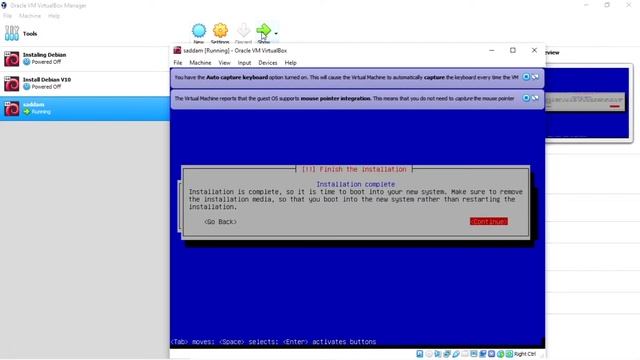The image size is (640, 360).
Task: Suppress future mouse pointer integration notifications
Action: 535,98
